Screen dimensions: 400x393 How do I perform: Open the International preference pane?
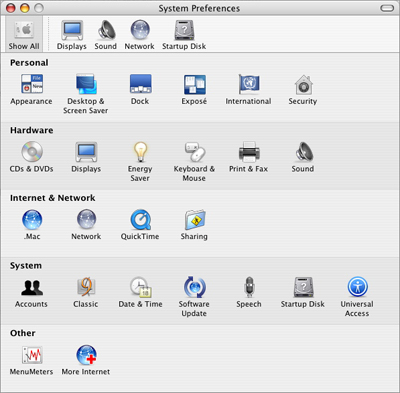[248, 89]
